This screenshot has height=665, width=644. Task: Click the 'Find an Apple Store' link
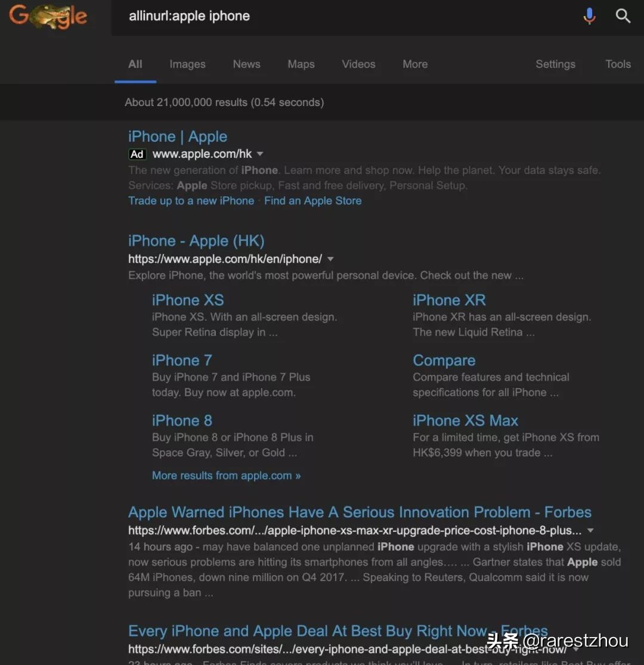point(312,201)
